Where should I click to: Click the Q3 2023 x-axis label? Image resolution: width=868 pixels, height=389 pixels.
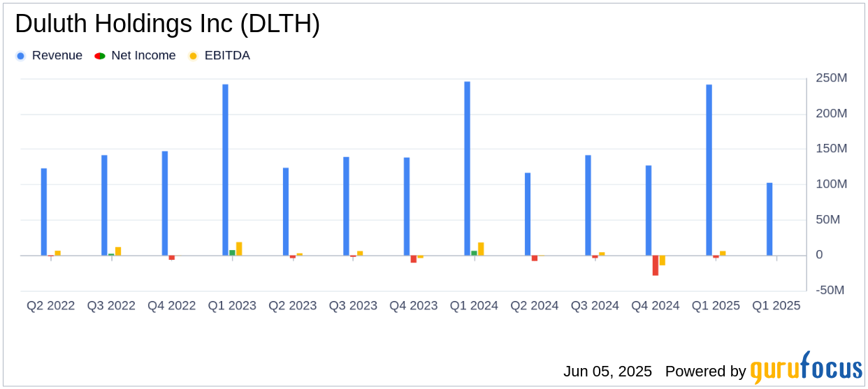353,306
